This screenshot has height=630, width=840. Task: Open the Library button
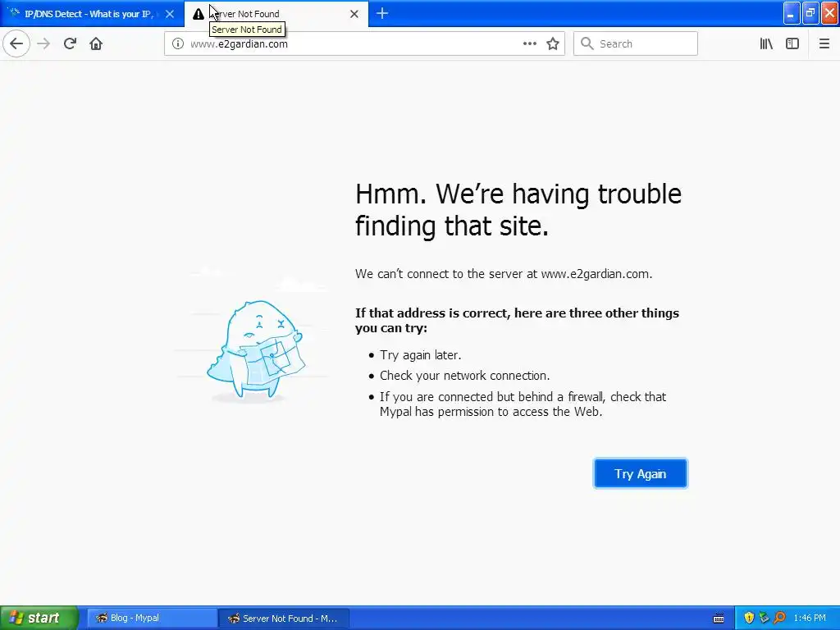[766, 44]
